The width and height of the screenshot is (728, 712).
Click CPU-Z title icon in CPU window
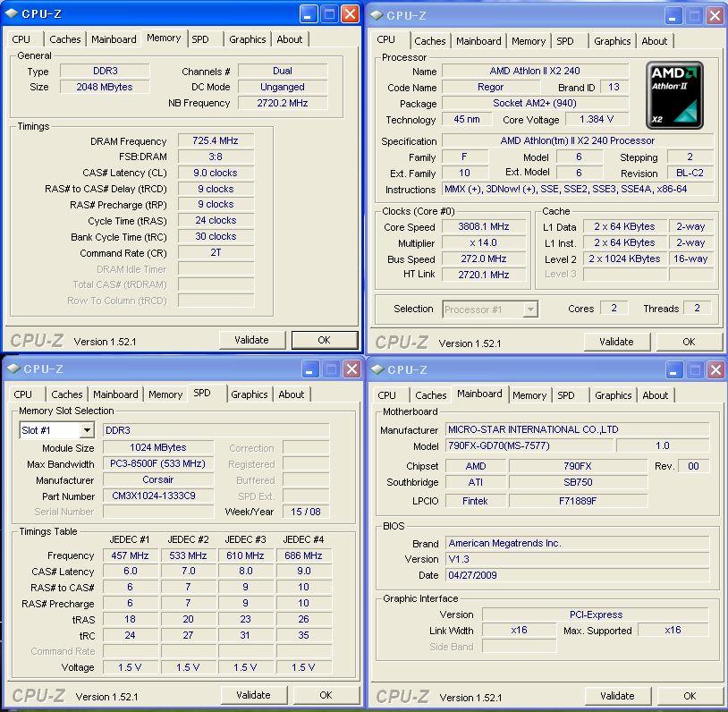[377, 15]
